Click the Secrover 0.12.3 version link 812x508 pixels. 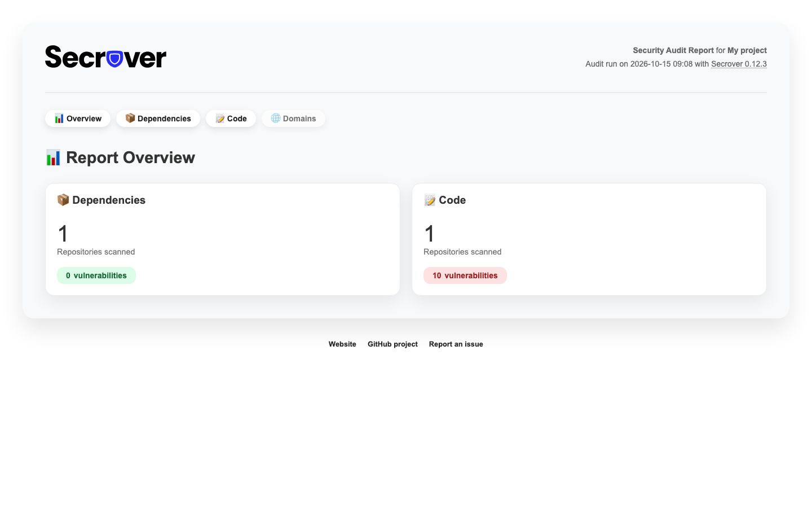click(739, 64)
